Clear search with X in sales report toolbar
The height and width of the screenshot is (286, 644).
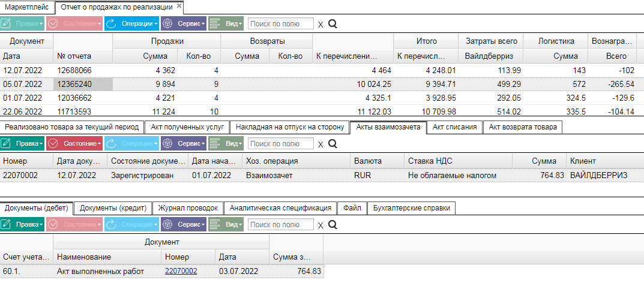tap(320, 24)
